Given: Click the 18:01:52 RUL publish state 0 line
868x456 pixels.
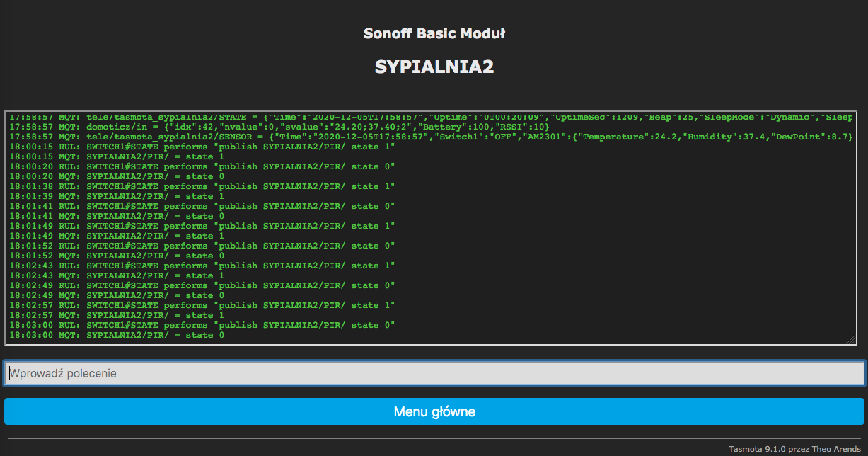Looking at the screenshot, I should tap(202, 246).
